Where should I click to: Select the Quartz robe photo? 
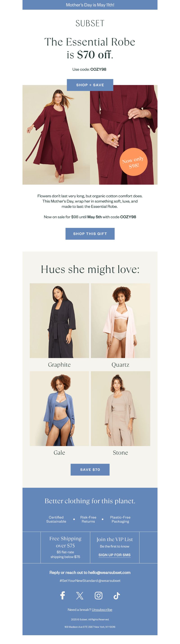(x=121, y=320)
